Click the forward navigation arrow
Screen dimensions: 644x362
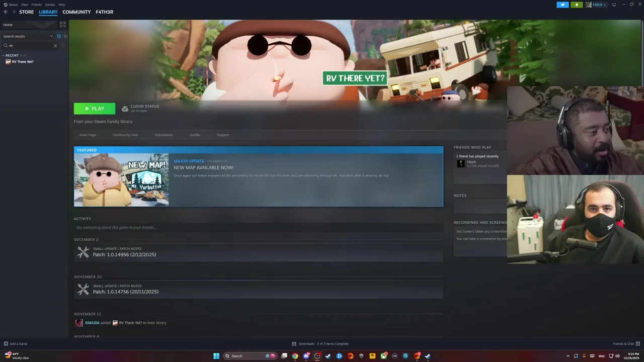point(14,12)
